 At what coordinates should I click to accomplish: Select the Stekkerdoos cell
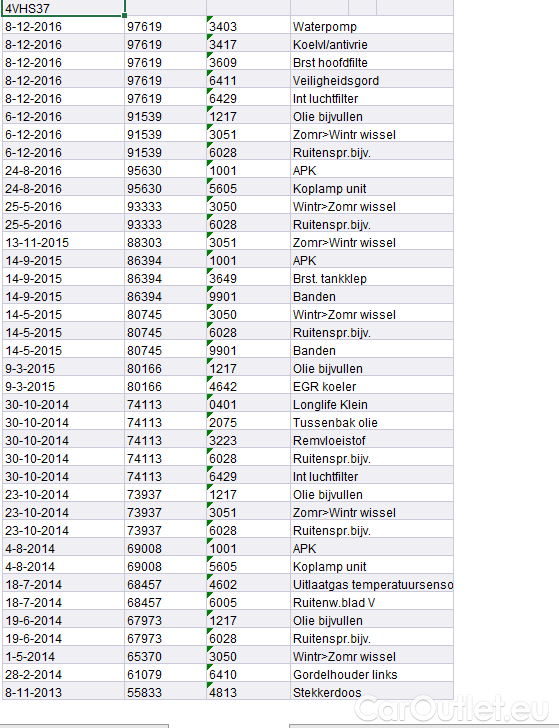pyautogui.click(x=372, y=693)
